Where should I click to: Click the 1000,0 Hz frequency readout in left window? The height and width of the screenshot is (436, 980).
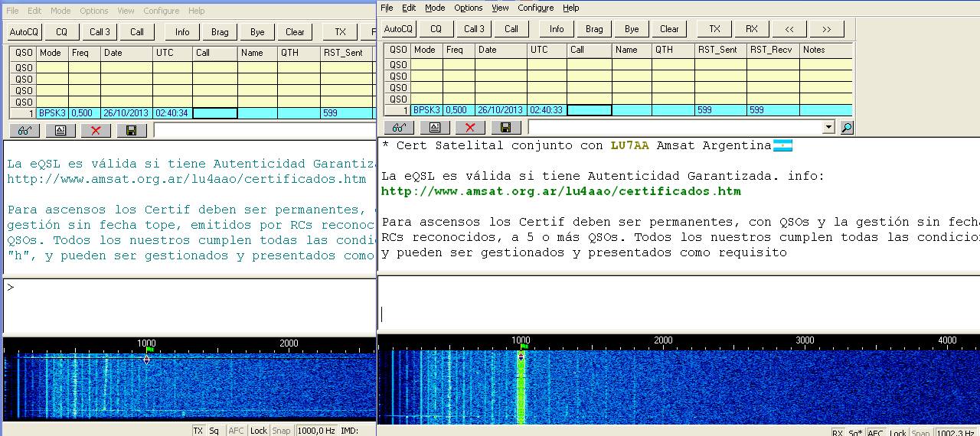pyautogui.click(x=317, y=431)
